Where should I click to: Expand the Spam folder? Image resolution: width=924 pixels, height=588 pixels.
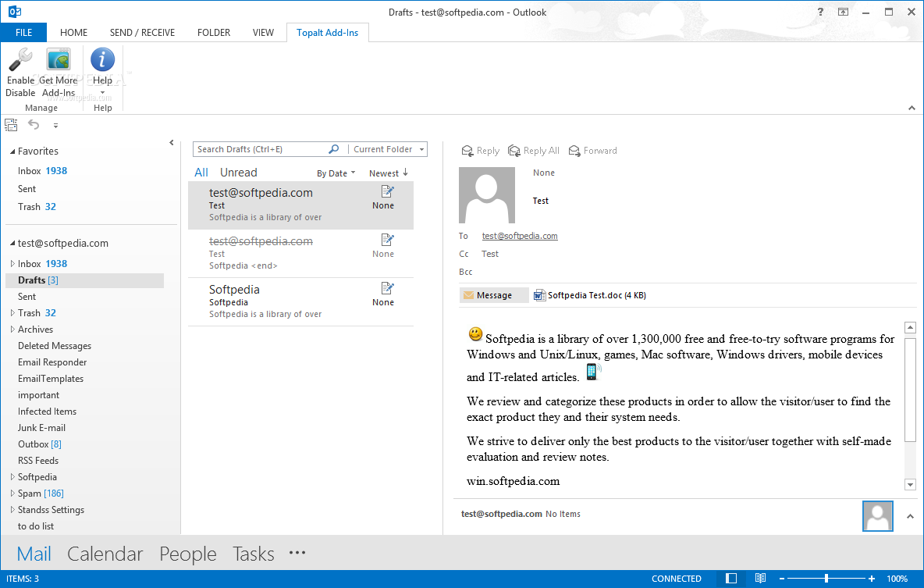(12, 493)
